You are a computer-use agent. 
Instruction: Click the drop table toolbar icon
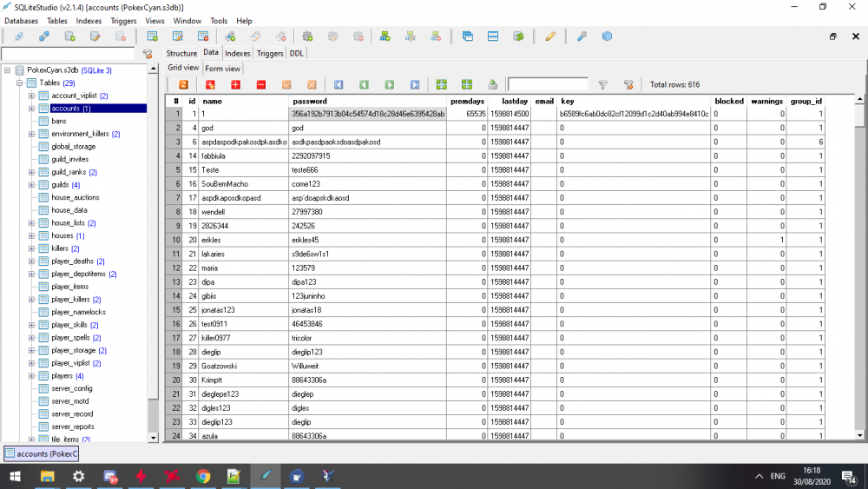tap(203, 36)
